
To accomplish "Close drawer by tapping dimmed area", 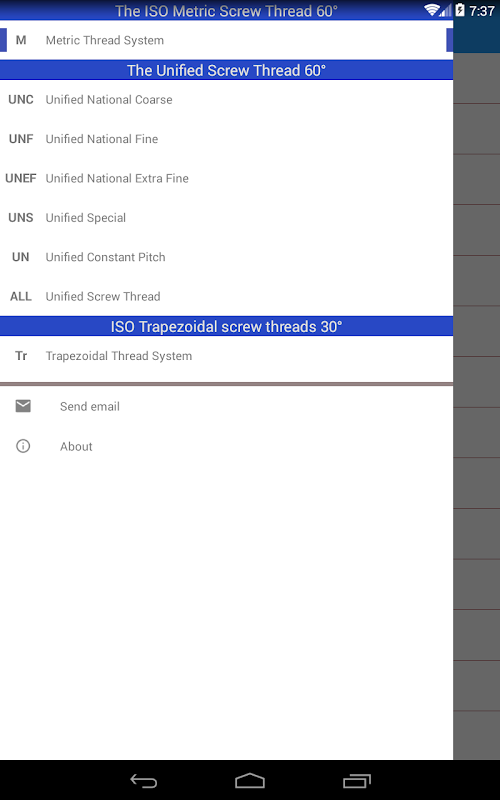I will click(477, 406).
